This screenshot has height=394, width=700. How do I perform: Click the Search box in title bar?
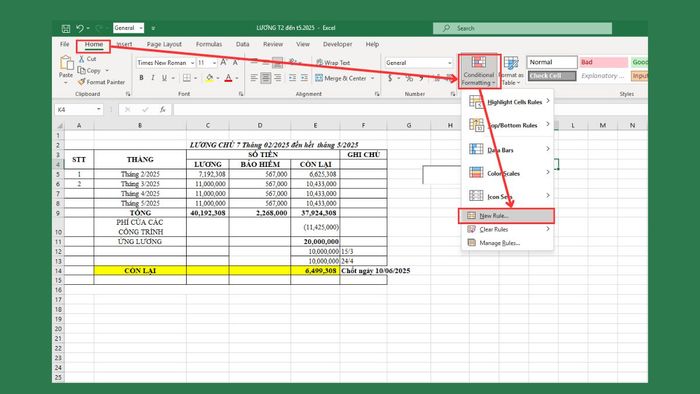[x=522, y=28]
